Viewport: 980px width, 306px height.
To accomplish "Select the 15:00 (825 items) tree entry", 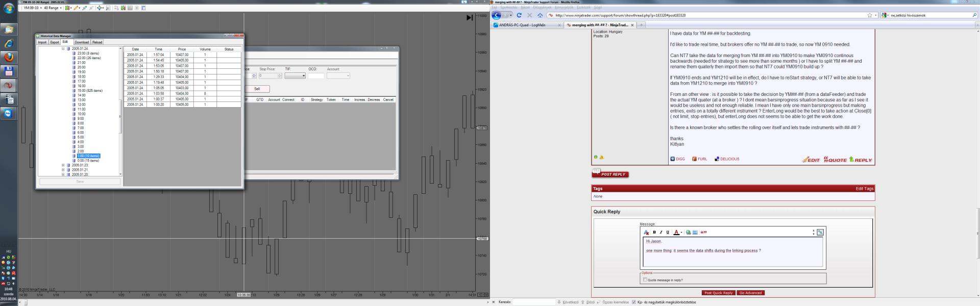I will 90,90.
